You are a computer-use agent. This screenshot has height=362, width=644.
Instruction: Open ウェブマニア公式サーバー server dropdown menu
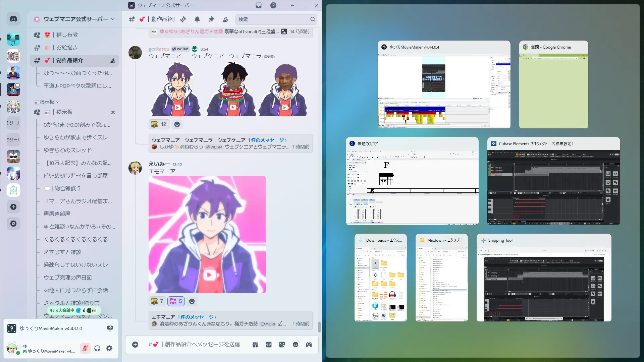112,19
